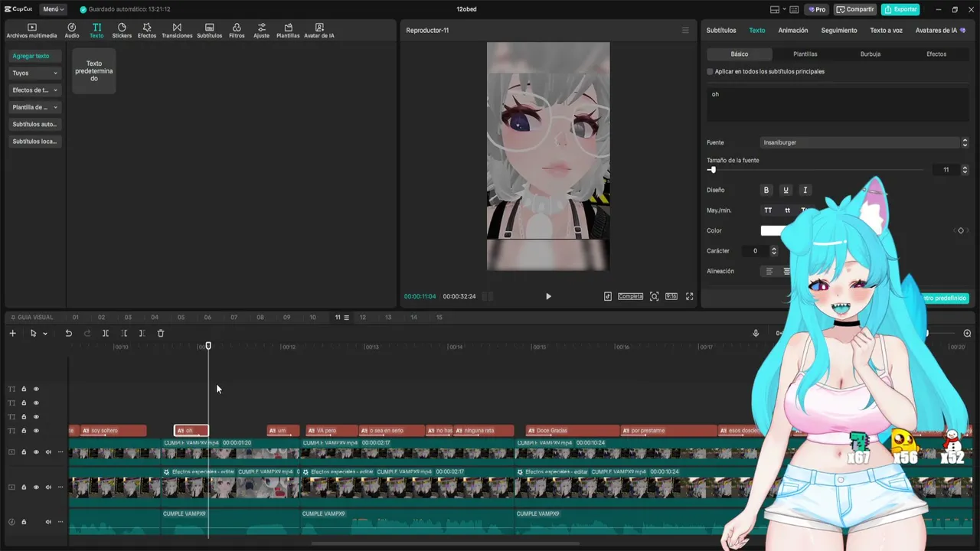Screen dimensions: 980x551
Task: Expand the 'Efectos de t...' category
Action: click(35, 90)
